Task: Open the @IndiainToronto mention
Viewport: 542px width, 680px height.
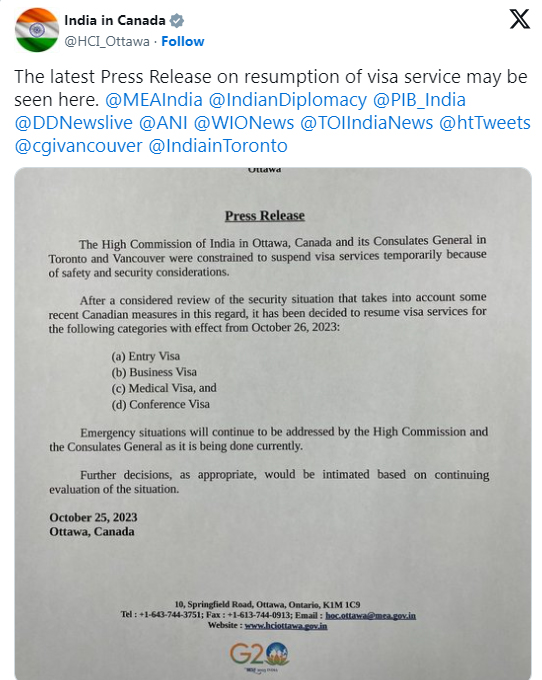Action: [218, 146]
